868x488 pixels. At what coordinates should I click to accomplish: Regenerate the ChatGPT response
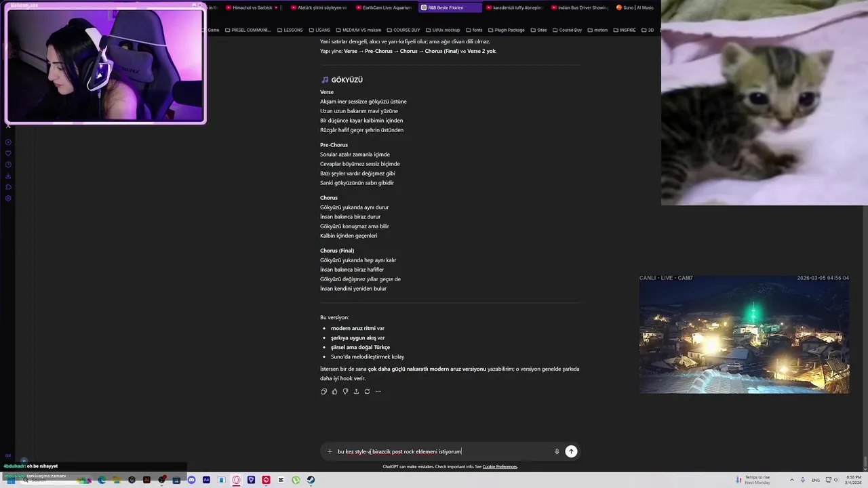coord(367,391)
